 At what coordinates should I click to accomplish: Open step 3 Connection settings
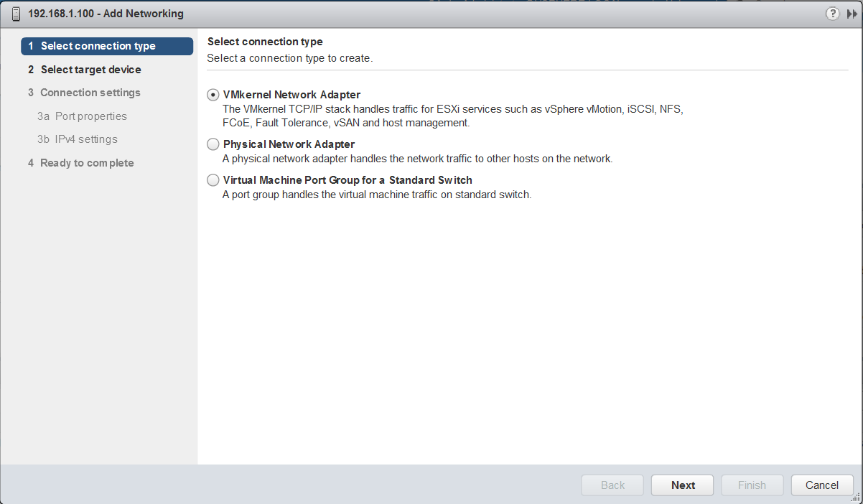[x=84, y=93]
